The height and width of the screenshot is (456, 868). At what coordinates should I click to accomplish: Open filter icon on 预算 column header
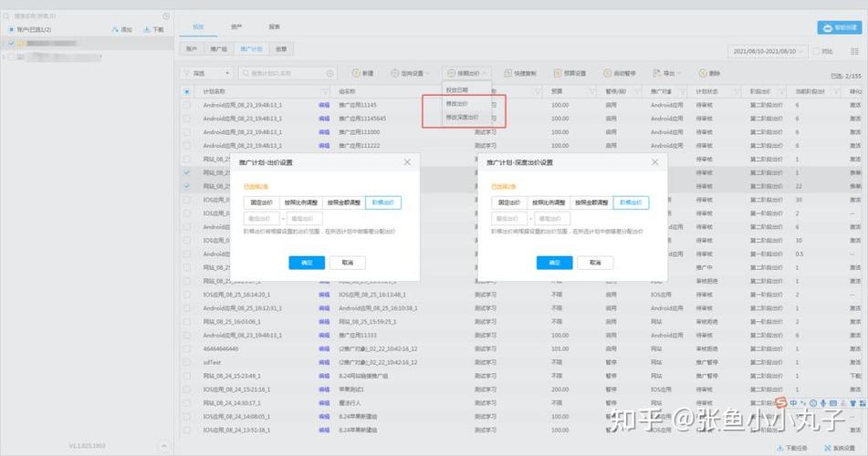[591, 91]
